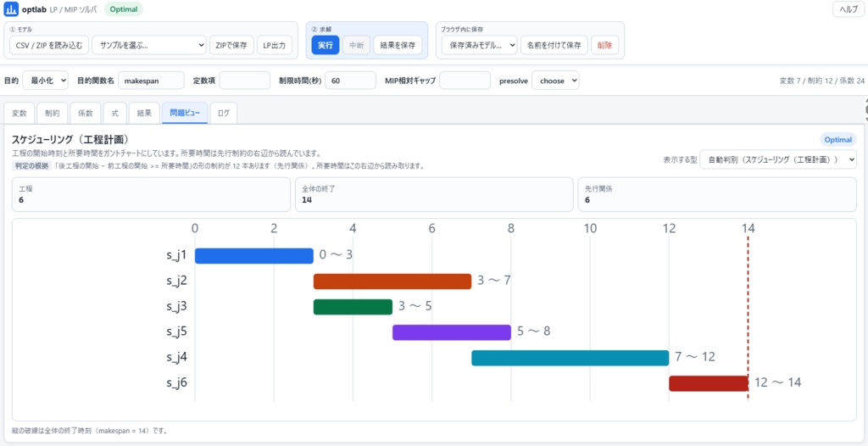Click the axis tick label 14
Image resolution: width=868 pixels, height=446 pixels.
tap(748, 228)
